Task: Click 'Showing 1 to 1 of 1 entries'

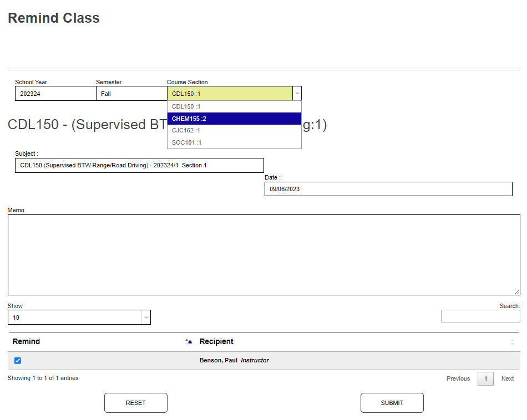Action: pyautogui.click(x=43, y=378)
